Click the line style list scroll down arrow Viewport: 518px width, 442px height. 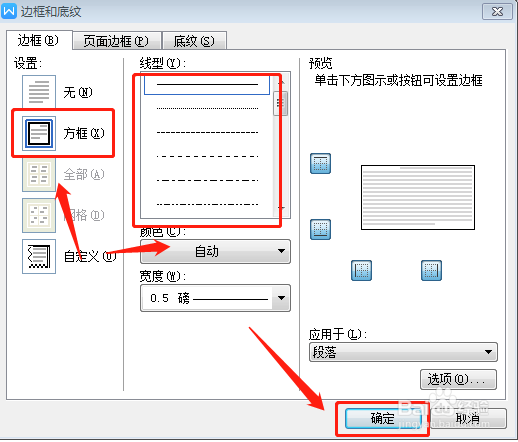point(281,208)
